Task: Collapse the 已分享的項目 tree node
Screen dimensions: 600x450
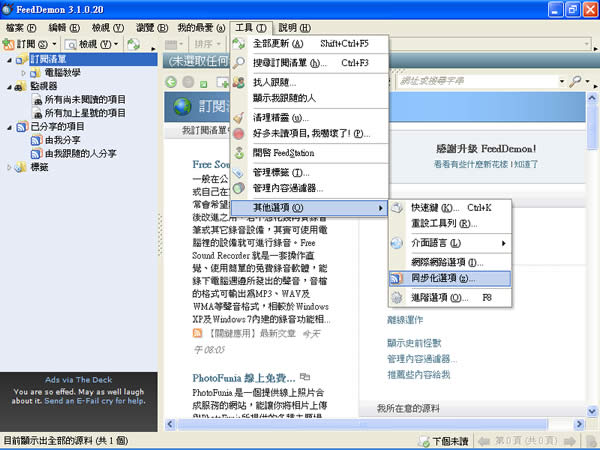Action: click(10, 127)
